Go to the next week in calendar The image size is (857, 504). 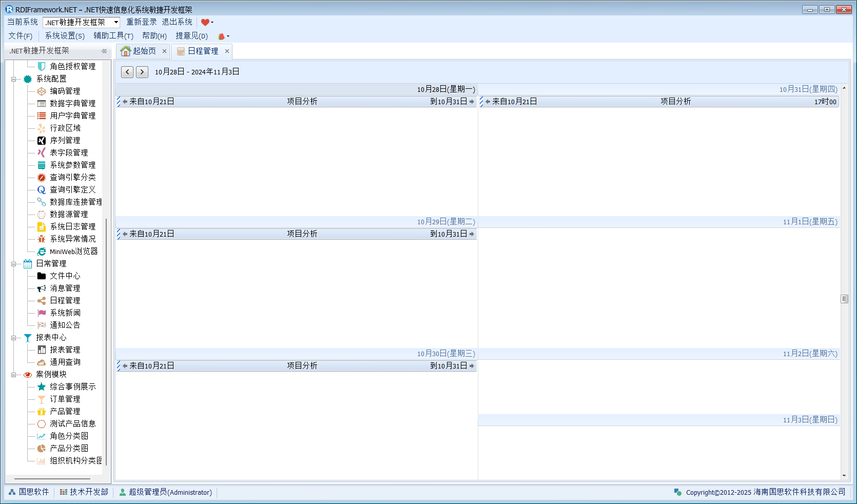[x=142, y=72]
